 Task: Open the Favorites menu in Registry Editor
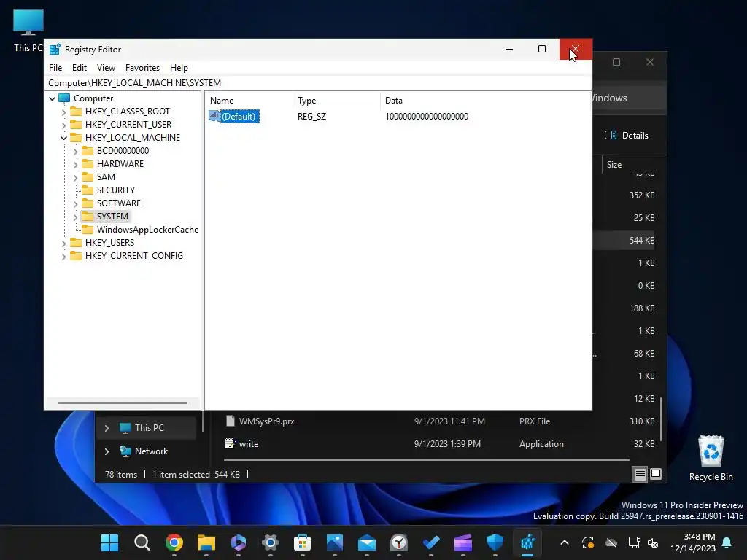(x=142, y=68)
